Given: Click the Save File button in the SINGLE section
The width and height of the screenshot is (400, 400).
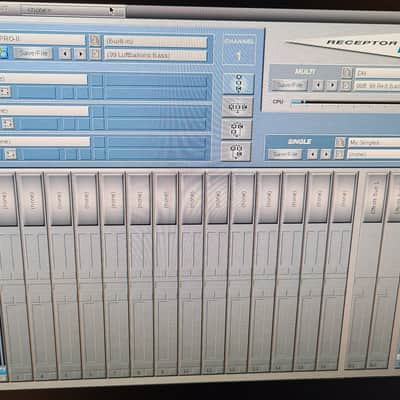Looking at the screenshot, I should 285,154.
